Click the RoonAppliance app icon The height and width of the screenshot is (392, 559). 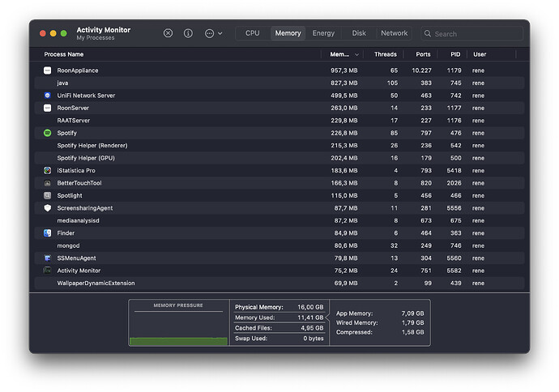tap(48, 70)
